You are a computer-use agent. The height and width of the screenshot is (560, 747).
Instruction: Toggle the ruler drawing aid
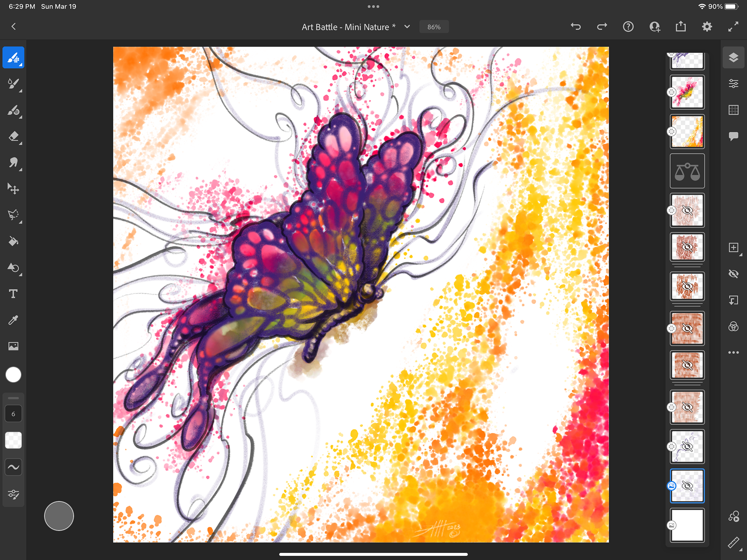click(x=733, y=542)
